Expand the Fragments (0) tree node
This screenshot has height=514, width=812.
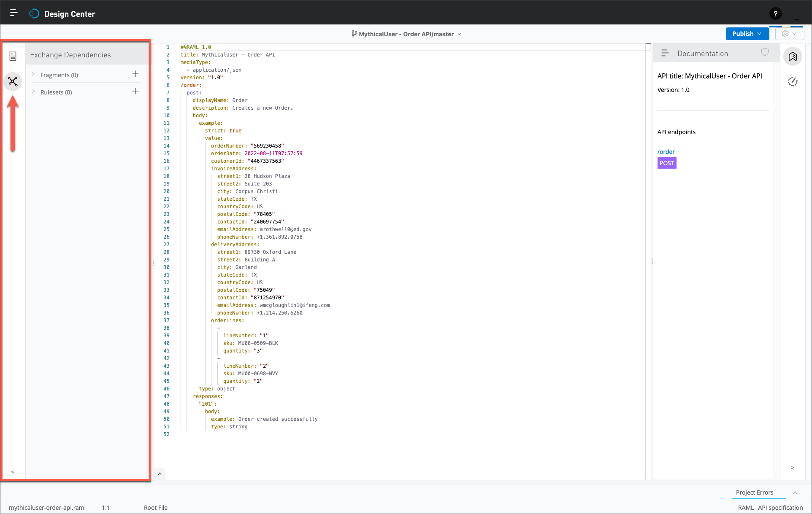(x=33, y=74)
